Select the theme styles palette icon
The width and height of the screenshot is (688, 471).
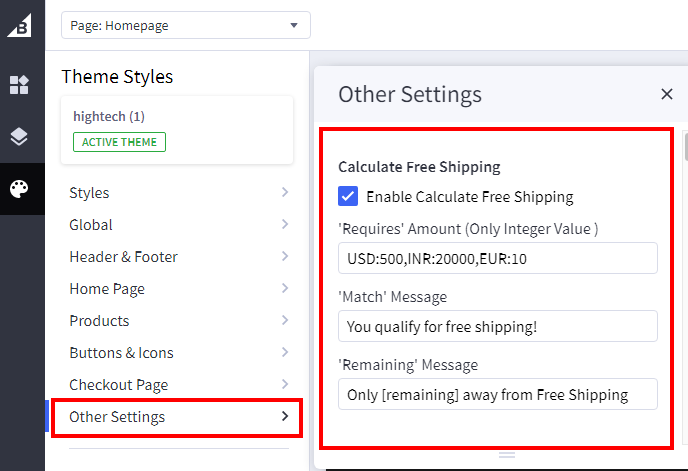pyautogui.click(x=20, y=189)
